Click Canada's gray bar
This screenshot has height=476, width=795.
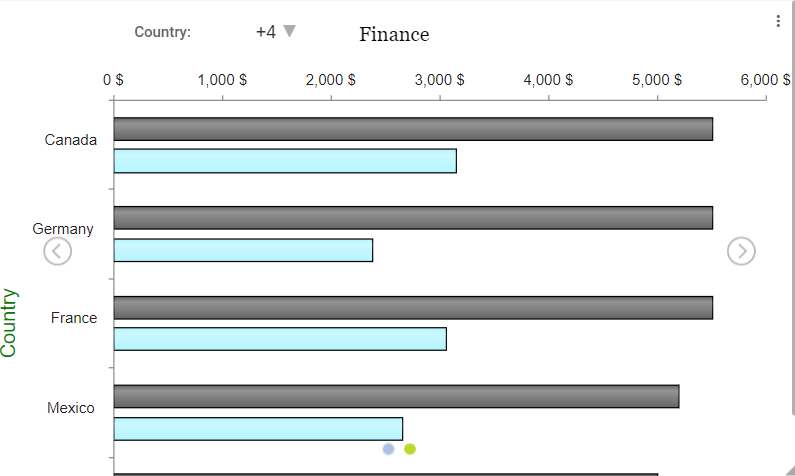413,129
